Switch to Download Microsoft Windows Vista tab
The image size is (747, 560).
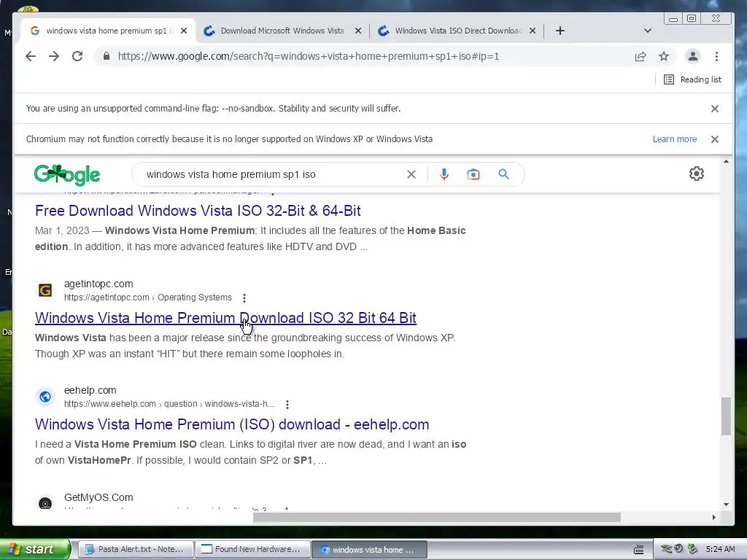point(282,31)
